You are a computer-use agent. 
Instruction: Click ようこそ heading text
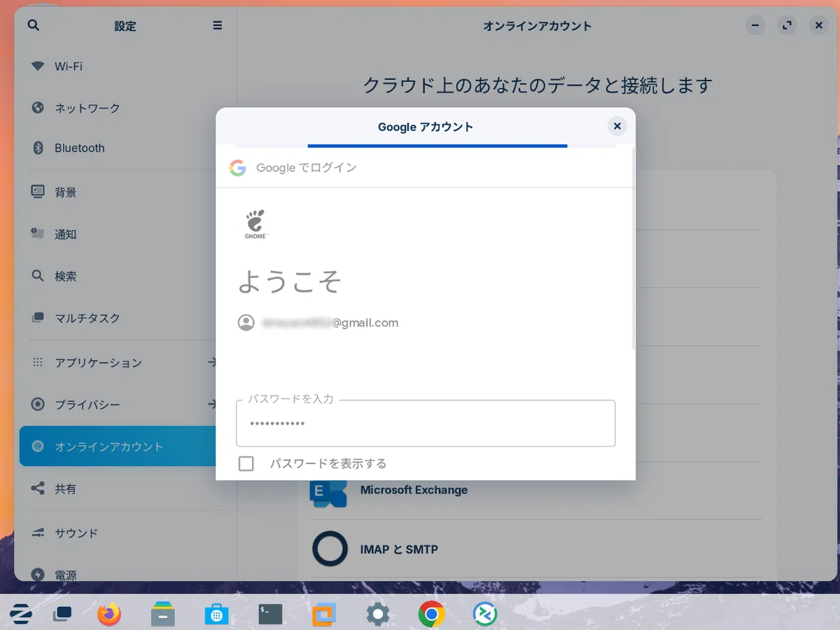click(x=290, y=281)
